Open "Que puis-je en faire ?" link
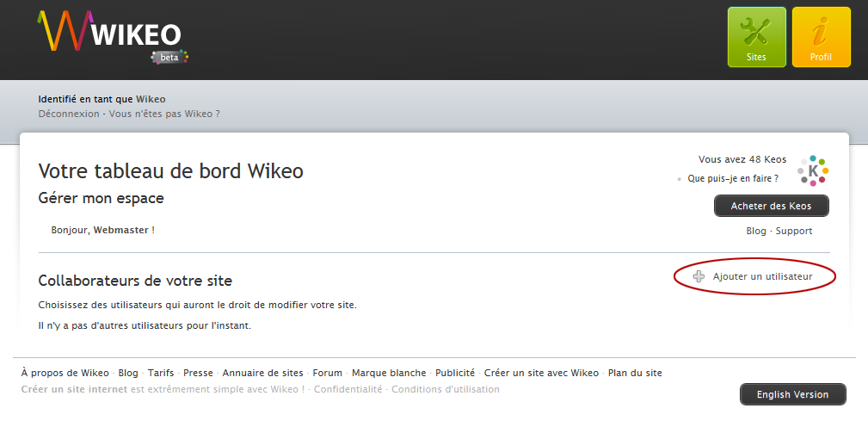The width and height of the screenshot is (868, 433). 733,179
